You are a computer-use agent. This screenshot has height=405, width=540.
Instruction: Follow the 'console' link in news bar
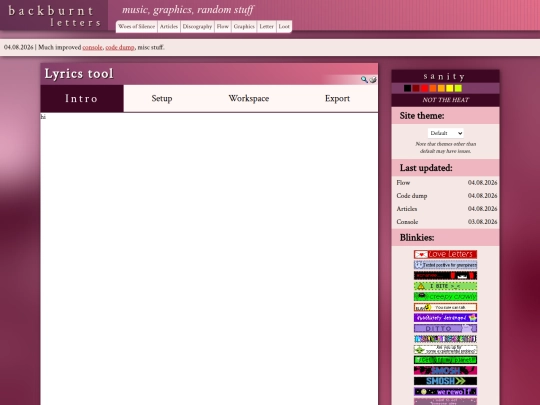(x=92, y=48)
